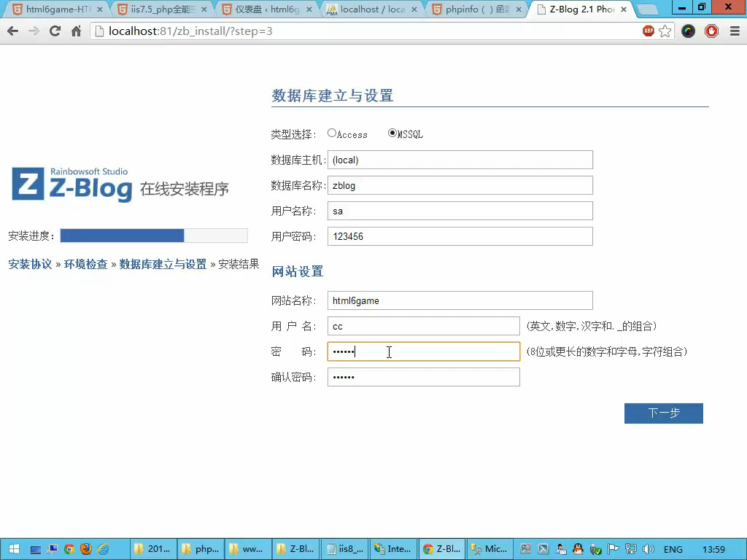Click the browser Back arrow
The image size is (747, 560).
pos(13,31)
